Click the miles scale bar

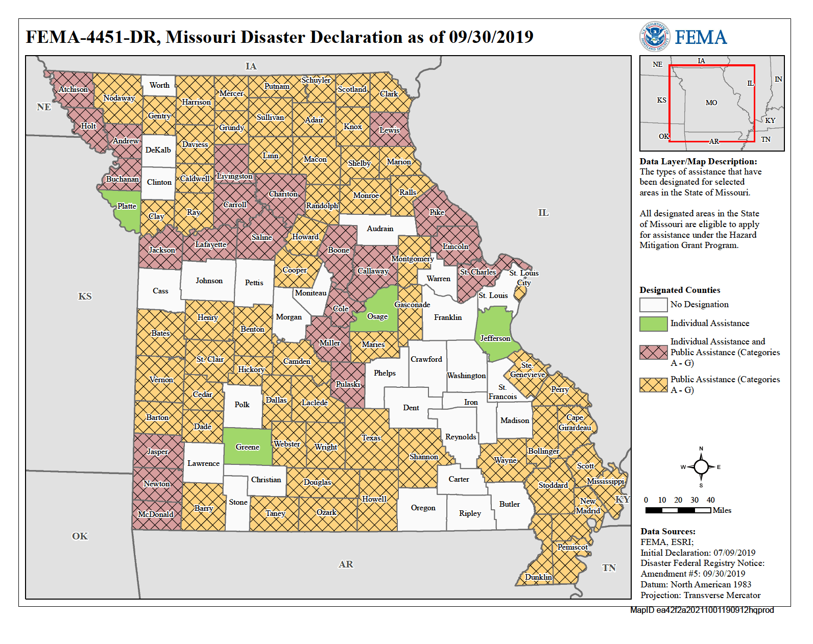[678, 510]
